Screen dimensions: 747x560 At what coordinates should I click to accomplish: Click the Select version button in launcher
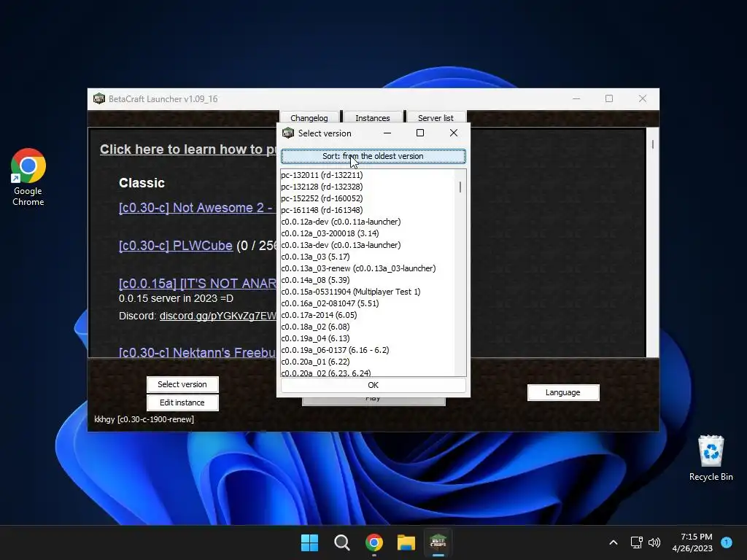[182, 384]
